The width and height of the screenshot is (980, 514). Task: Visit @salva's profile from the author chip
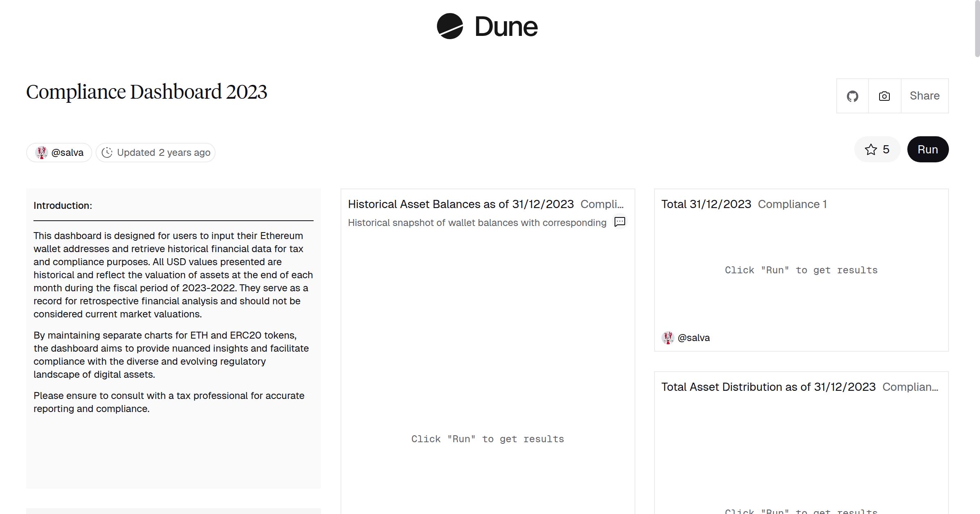(x=67, y=152)
